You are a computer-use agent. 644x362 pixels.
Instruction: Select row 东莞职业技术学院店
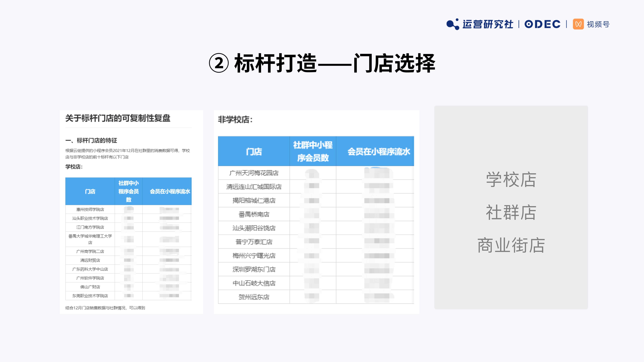[128, 296]
